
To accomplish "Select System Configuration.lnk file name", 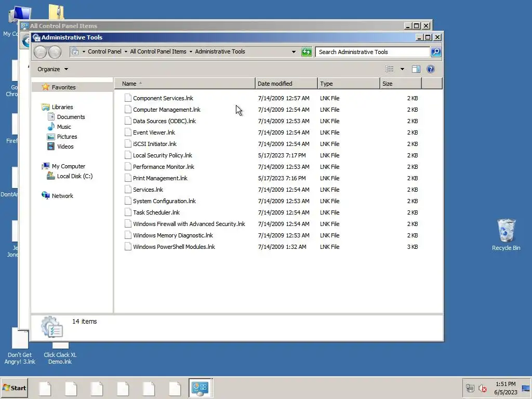I will click(164, 201).
